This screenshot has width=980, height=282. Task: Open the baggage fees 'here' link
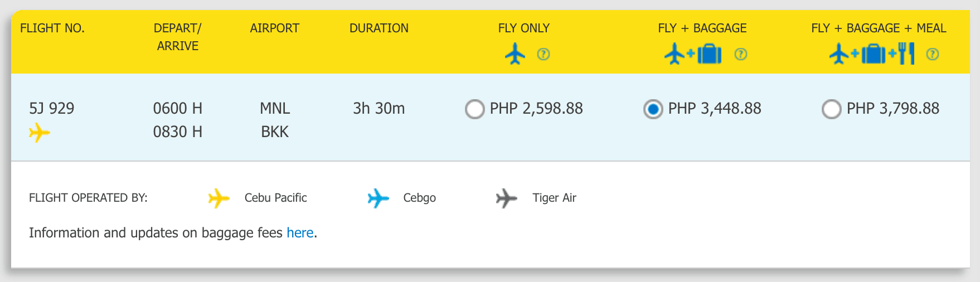click(x=300, y=233)
